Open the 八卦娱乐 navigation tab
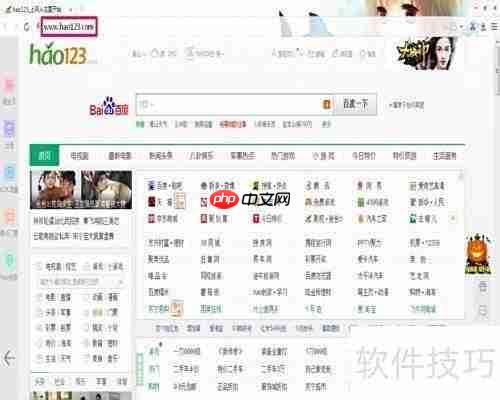Screen dimensions: 500x400 coord(202,156)
